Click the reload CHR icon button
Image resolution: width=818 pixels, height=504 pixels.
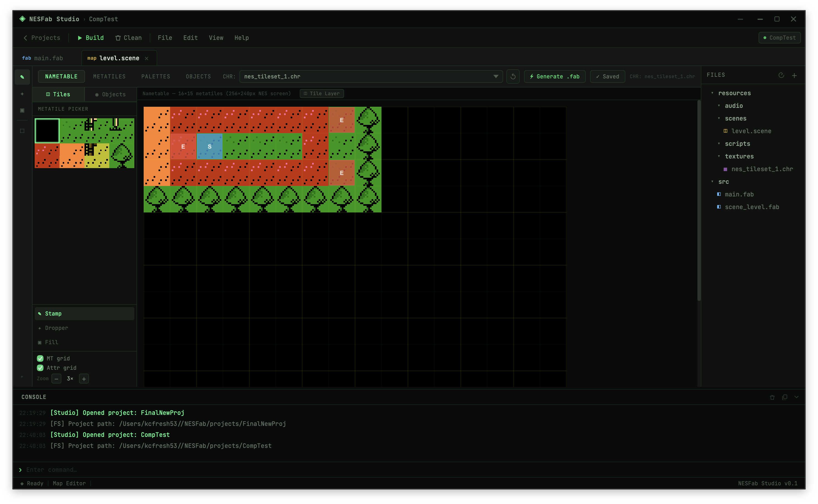513,77
